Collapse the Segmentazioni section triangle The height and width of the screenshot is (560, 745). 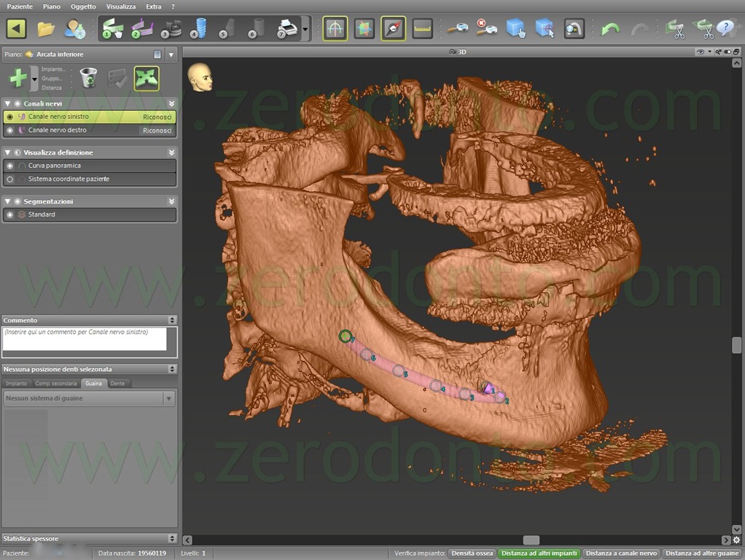click(7, 201)
